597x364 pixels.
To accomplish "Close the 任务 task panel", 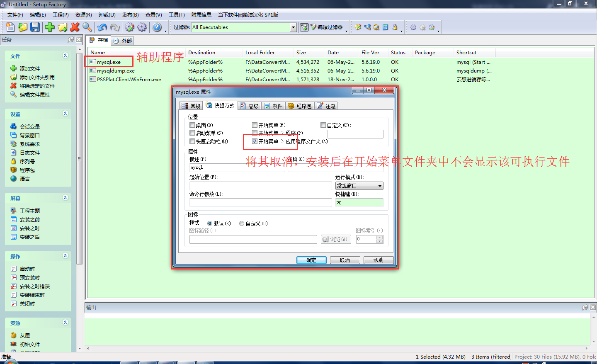I will [x=79, y=39].
